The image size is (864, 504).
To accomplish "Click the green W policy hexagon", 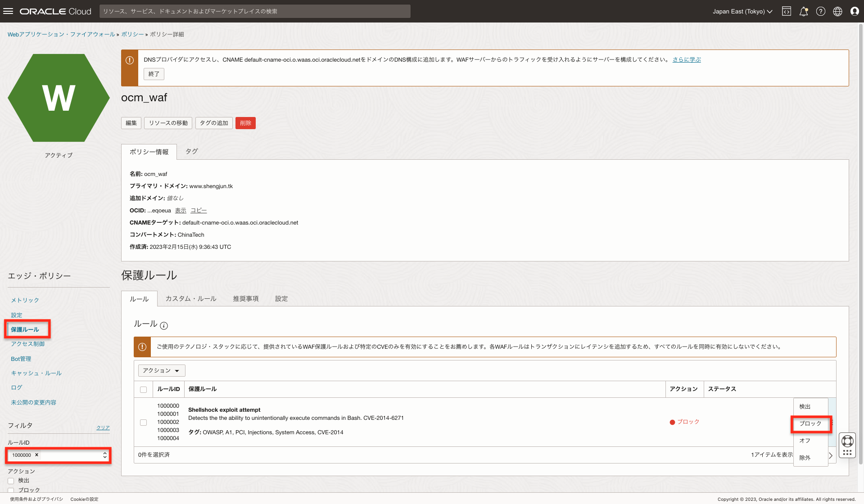I will pos(59,98).
